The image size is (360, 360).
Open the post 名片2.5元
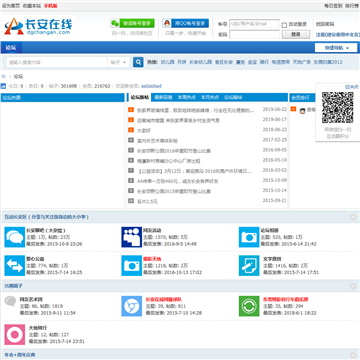(x=147, y=201)
